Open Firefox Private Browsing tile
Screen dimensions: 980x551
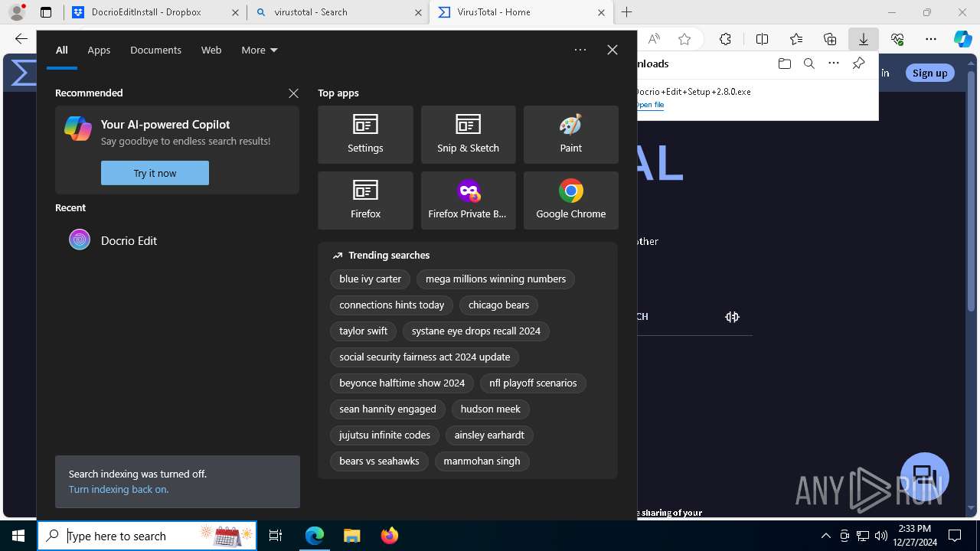coord(468,201)
